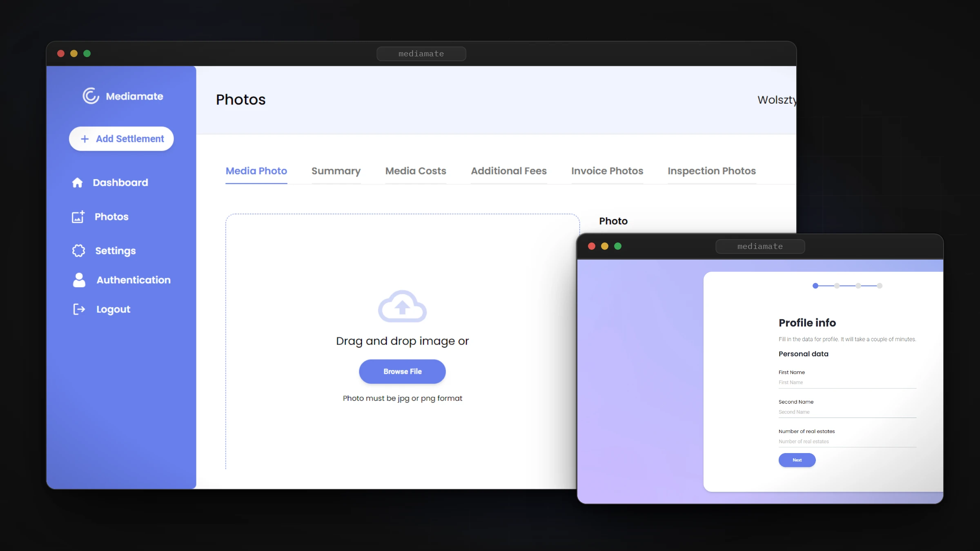Click the Settings gear icon
Screen dimensions: 980x551
click(x=78, y=251)
